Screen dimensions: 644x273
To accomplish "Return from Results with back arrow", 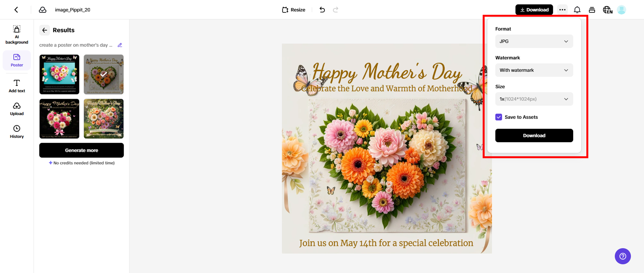I will 45,30.
